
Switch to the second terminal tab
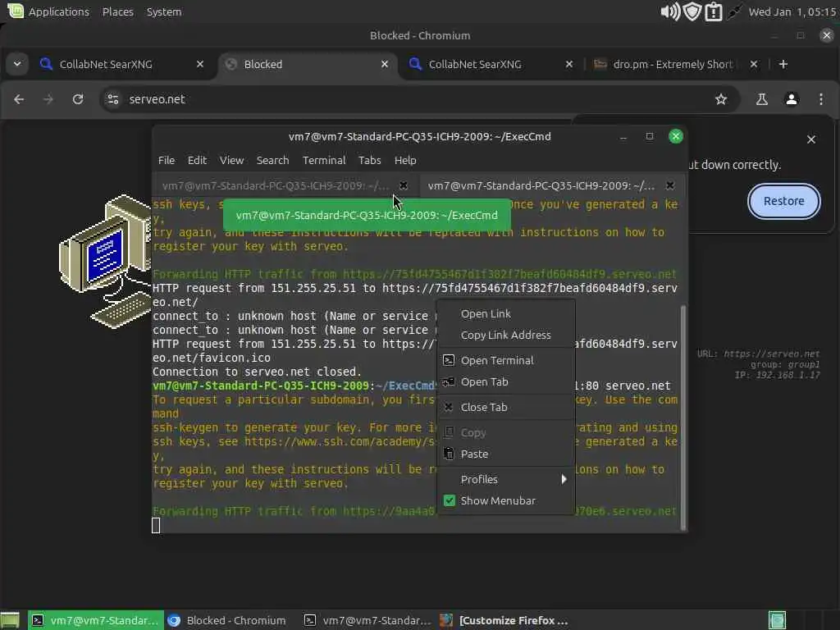541,185
